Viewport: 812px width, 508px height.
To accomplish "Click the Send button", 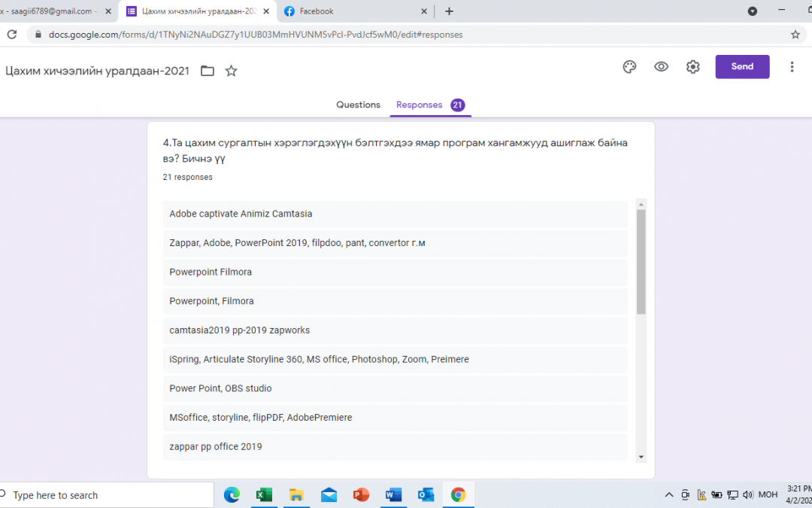I will 742,67.
